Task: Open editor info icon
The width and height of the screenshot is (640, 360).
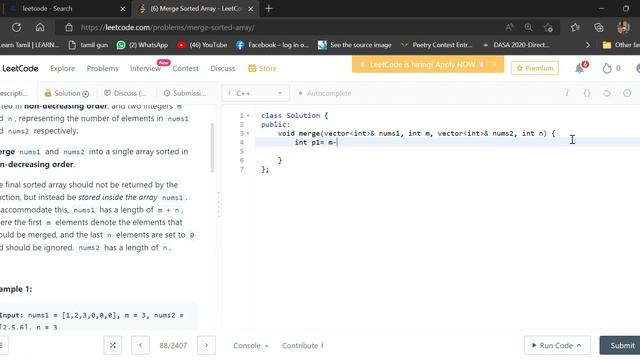Action: 567,93
